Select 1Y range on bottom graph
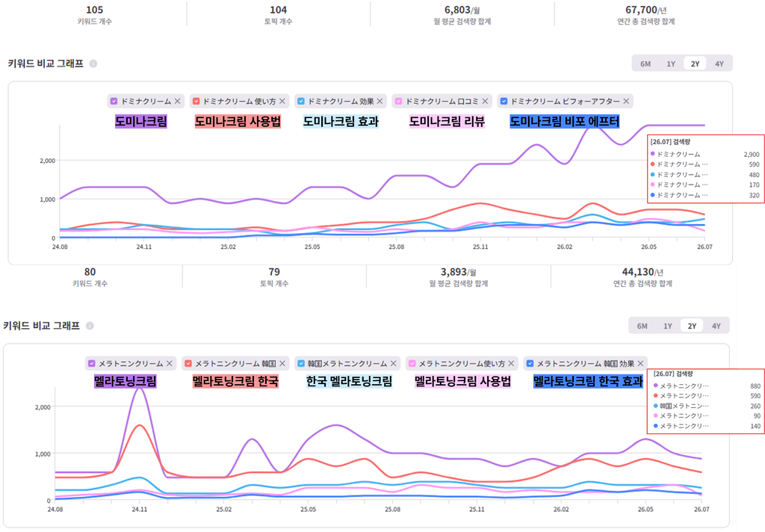The width and height of the screenshot is (765, 532). (x=667, y=326)
